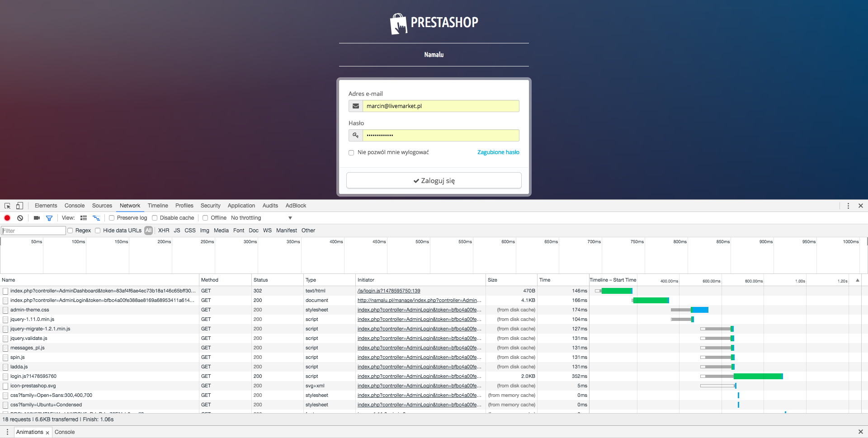Screen dimensions: 868x438
Task: Close the Animations drawer tab
Action: click(x=47, y=433)
